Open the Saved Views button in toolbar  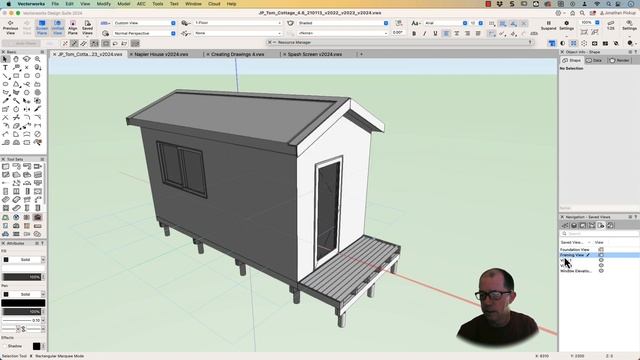click(x=87, y=27)
